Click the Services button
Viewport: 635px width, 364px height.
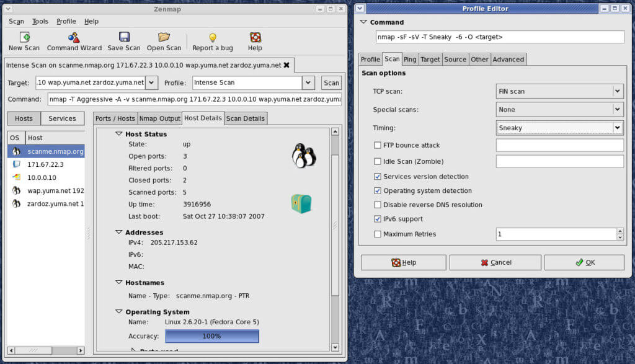point(63,118)
